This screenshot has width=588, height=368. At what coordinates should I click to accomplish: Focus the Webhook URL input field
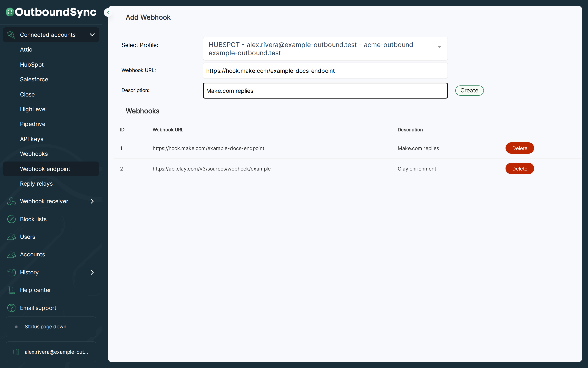[x=325, y=71]
